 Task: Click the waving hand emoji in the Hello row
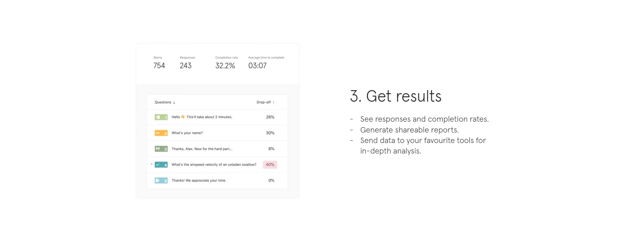pos(183,117)
